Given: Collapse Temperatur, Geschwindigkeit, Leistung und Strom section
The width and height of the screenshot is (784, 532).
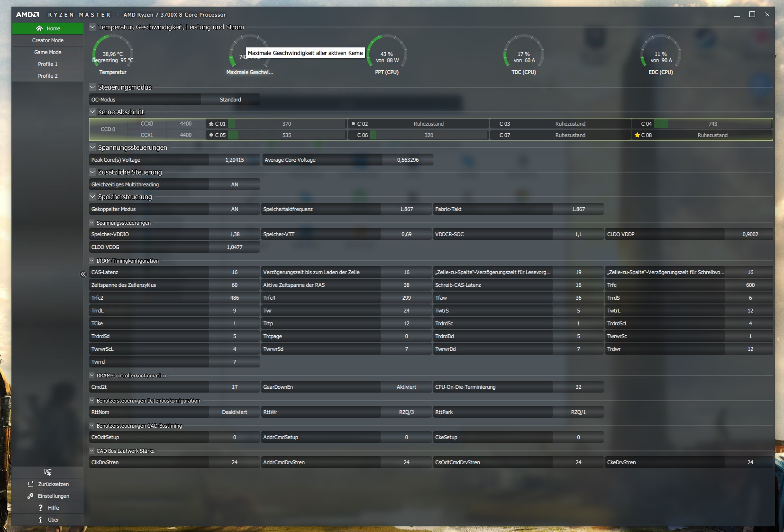Looking at the screenshot, I should coord(92,27).
